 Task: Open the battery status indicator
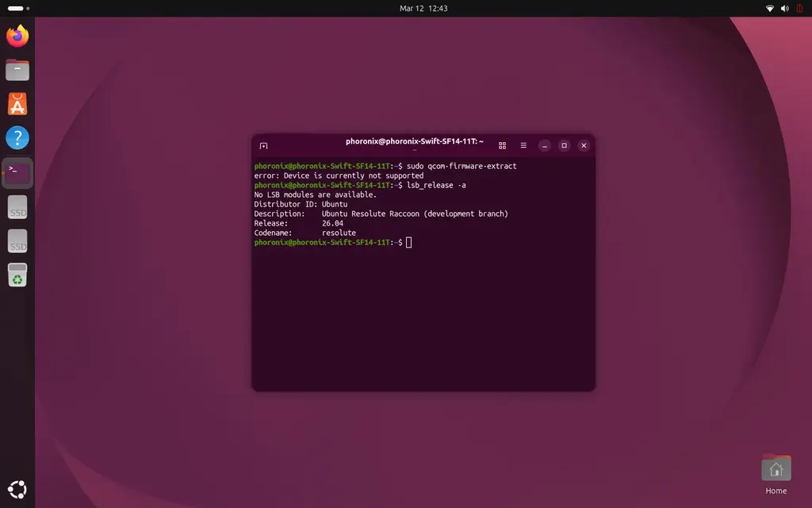click(x=799, y=8)
